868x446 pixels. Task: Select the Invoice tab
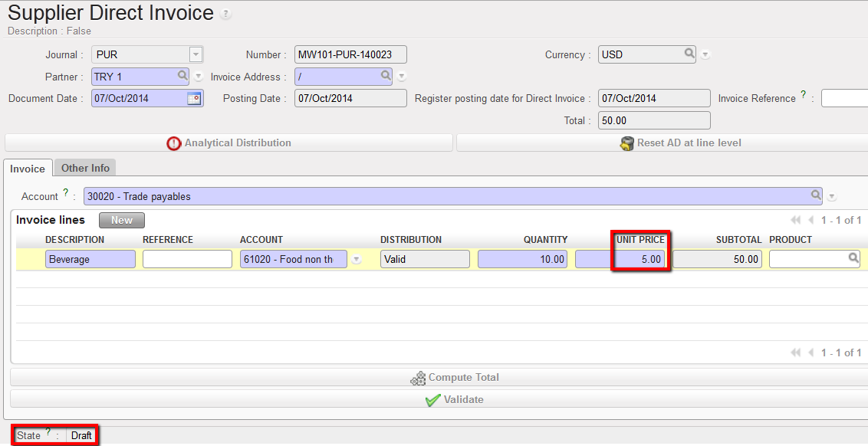click(x=27, y=169)
